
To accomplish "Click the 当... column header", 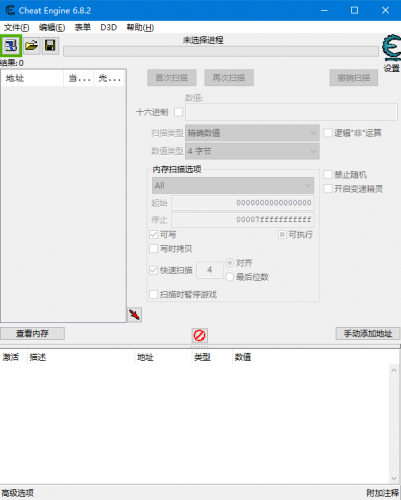I will tap(79, 78).
